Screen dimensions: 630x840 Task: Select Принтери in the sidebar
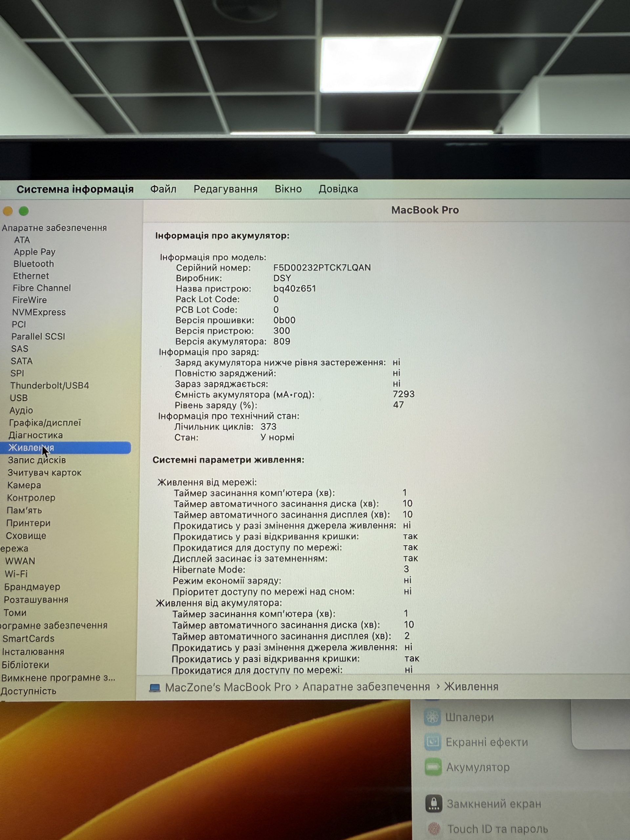(x=28, y=523)
